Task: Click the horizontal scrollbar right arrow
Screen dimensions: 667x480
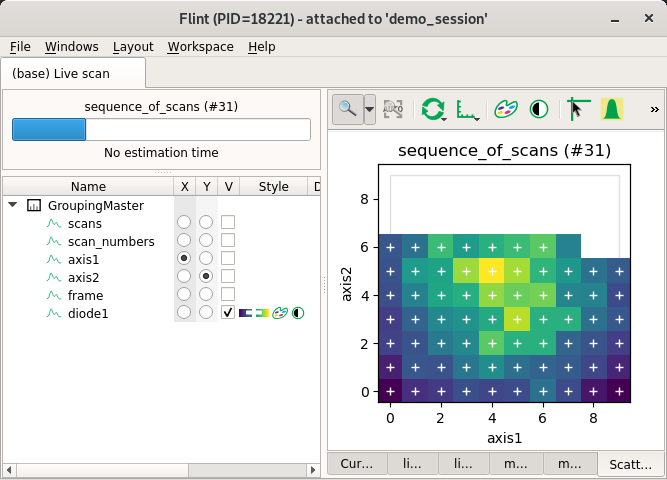Action: tap(314, 470)
